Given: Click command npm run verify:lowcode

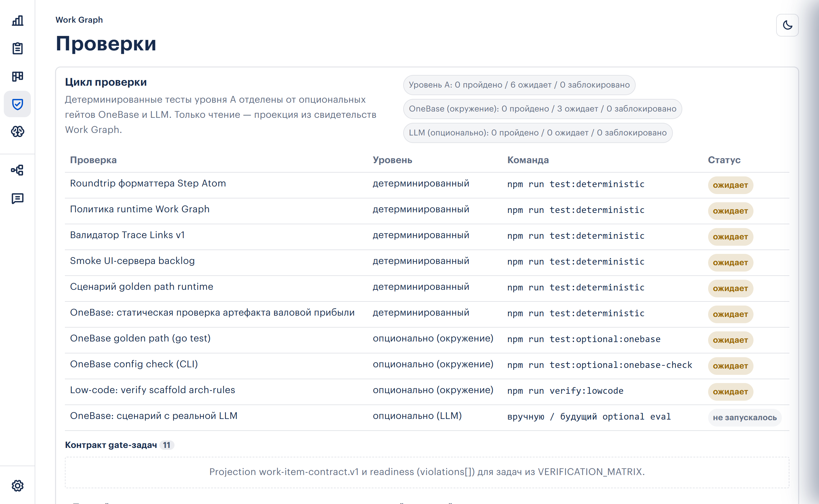Looking at the screenshot, I should [x=565, y=391].
